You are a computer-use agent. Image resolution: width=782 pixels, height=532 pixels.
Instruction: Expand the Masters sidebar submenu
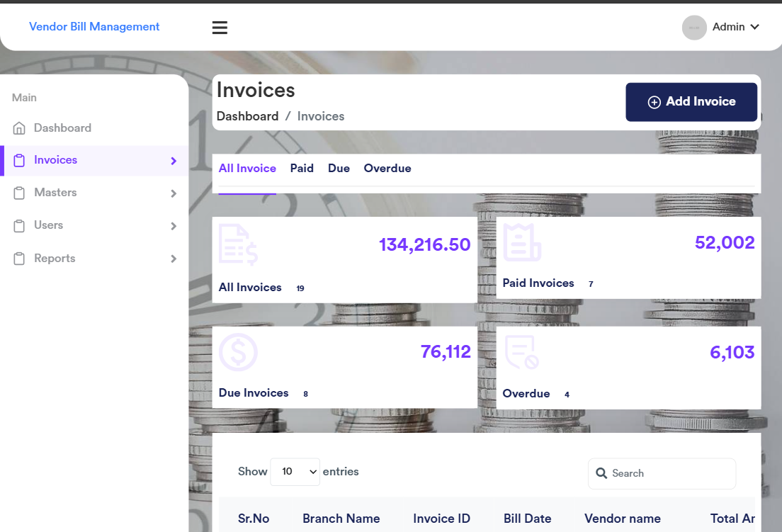174,193
